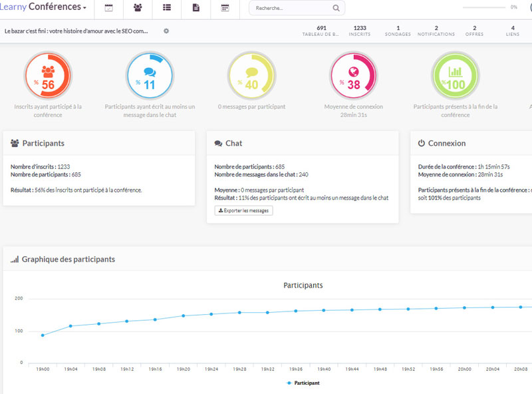Click the document file icon in toolbar

pos(196,8)
